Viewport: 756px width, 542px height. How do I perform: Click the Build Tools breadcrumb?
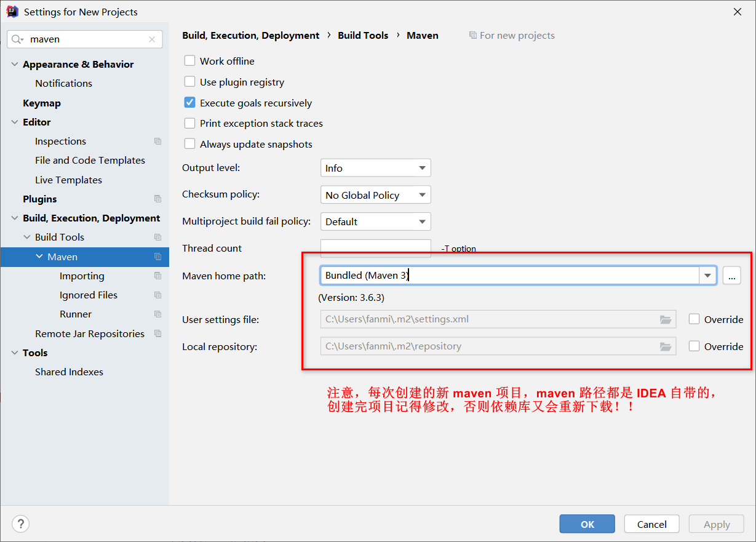(x=363, y=36)
